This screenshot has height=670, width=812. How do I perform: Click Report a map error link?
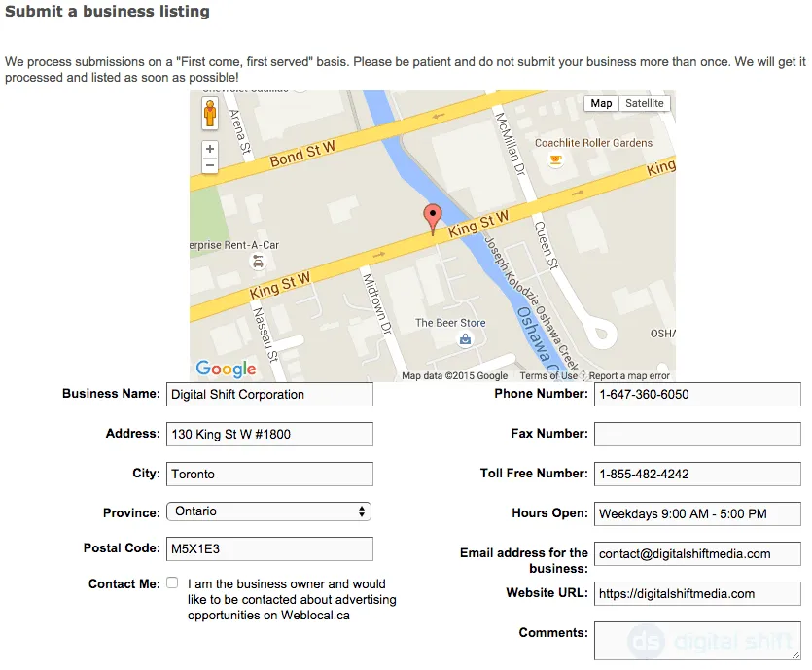tap(629, 376)
